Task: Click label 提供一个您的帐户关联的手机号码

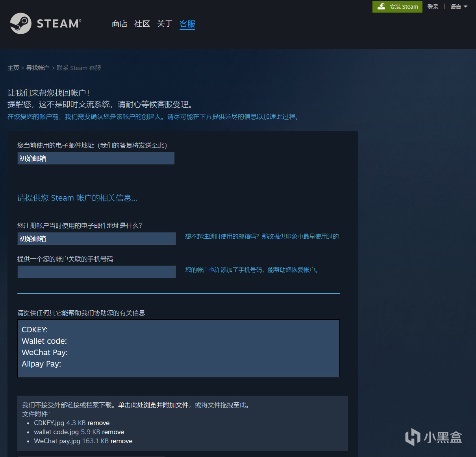Action: pyautogui.click(x=65, y=259)
